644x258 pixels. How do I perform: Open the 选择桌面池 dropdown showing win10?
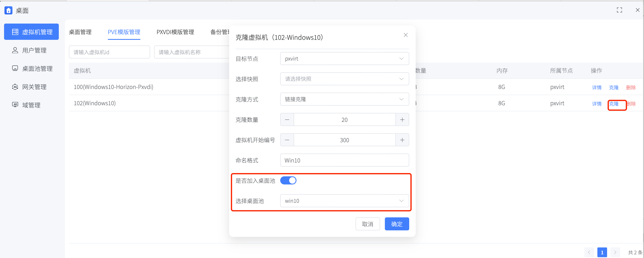345,201
